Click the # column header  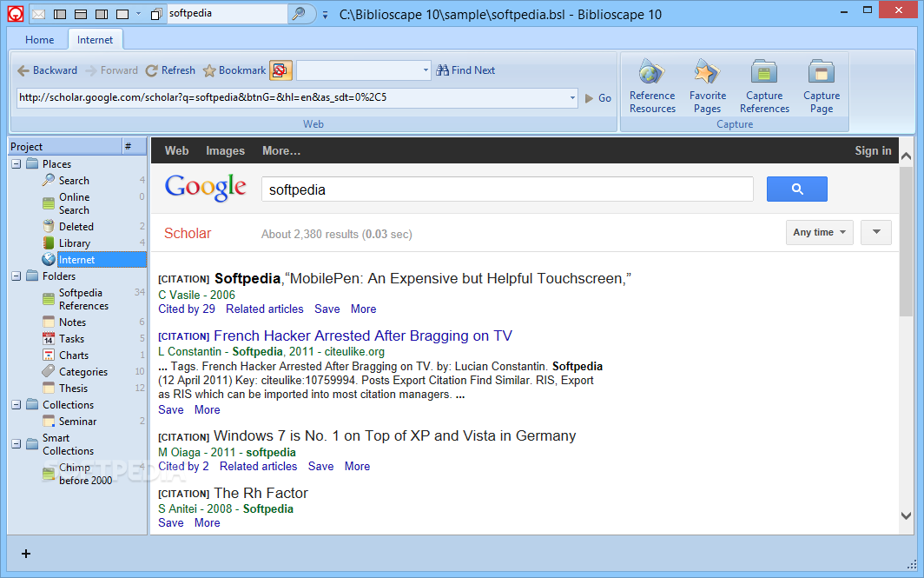coord(135,146)
